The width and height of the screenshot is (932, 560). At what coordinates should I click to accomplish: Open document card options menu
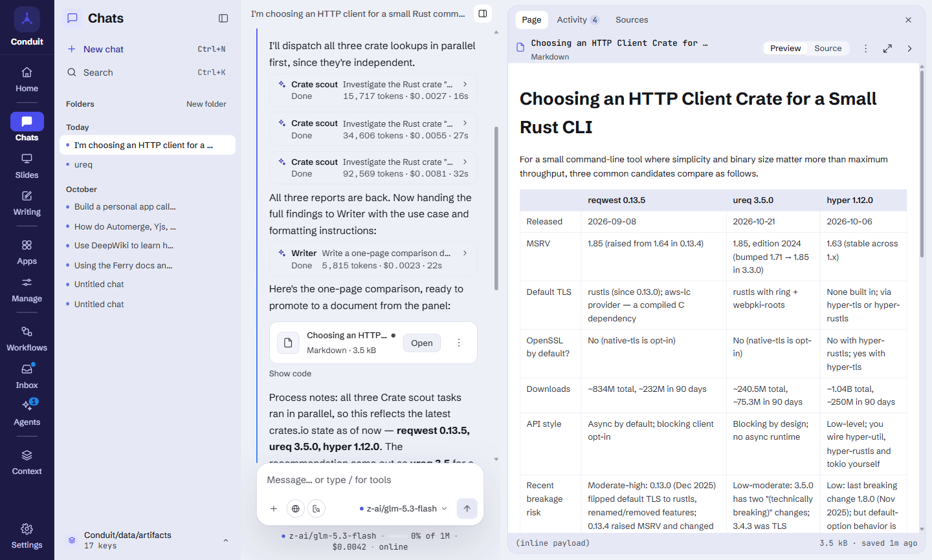pos(459,343)
